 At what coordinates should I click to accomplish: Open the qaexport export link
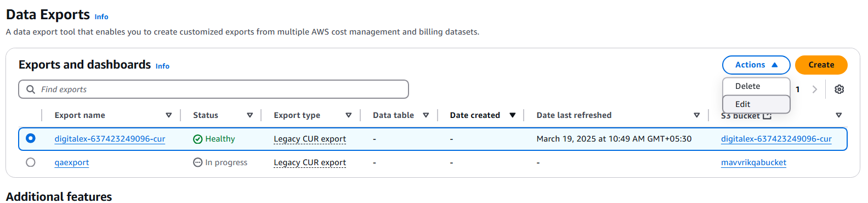72,162
